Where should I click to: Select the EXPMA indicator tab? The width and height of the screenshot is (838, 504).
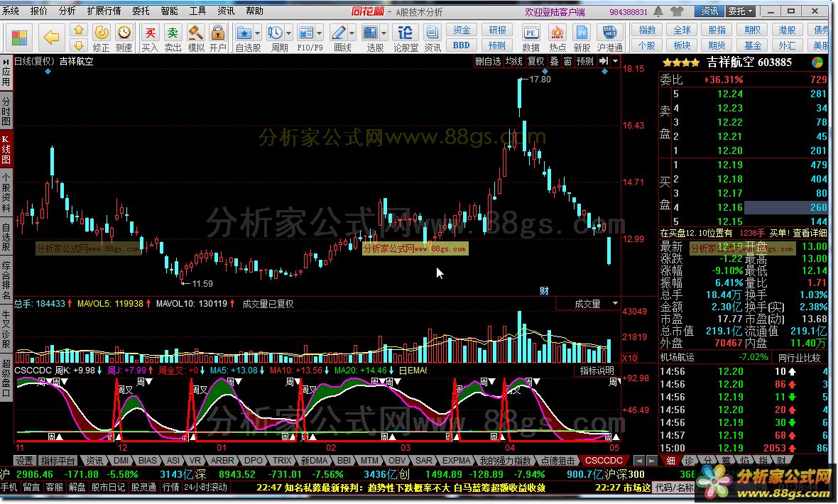(457, 460)
